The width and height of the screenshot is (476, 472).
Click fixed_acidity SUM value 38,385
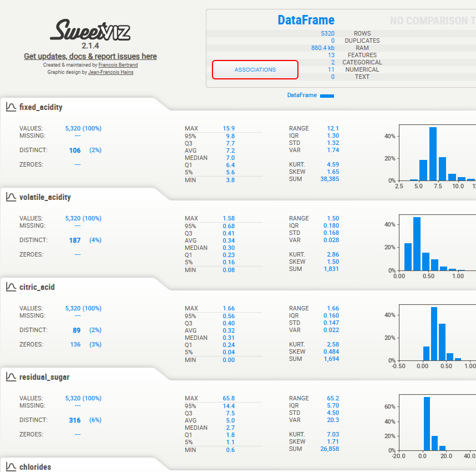[330, 179]
